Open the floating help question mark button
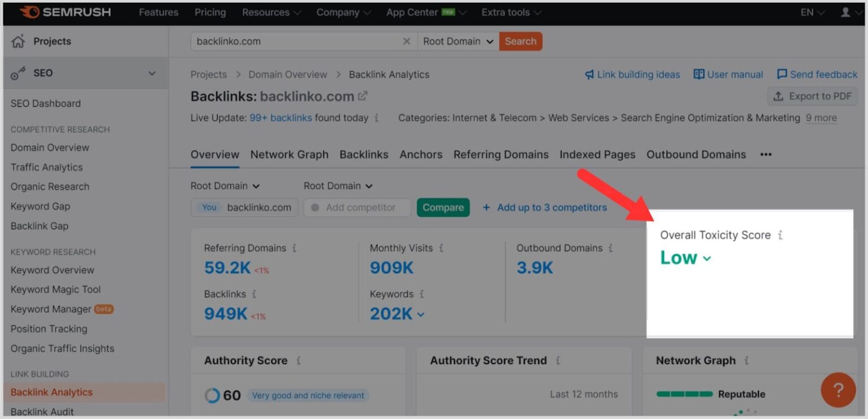 [837, 390]
